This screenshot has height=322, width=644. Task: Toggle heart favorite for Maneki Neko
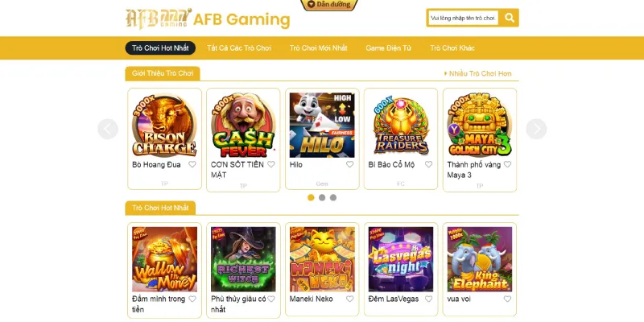[349, 299]
